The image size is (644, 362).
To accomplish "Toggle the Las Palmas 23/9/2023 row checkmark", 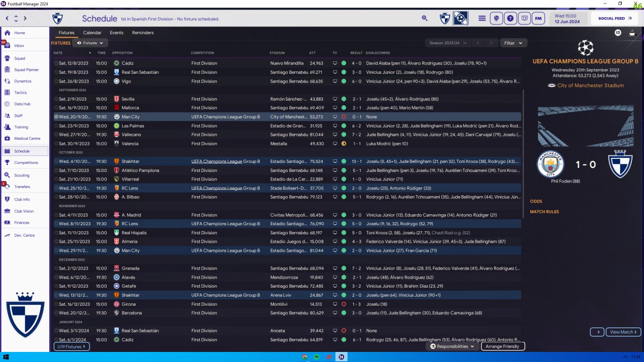I will click(56, 126).
